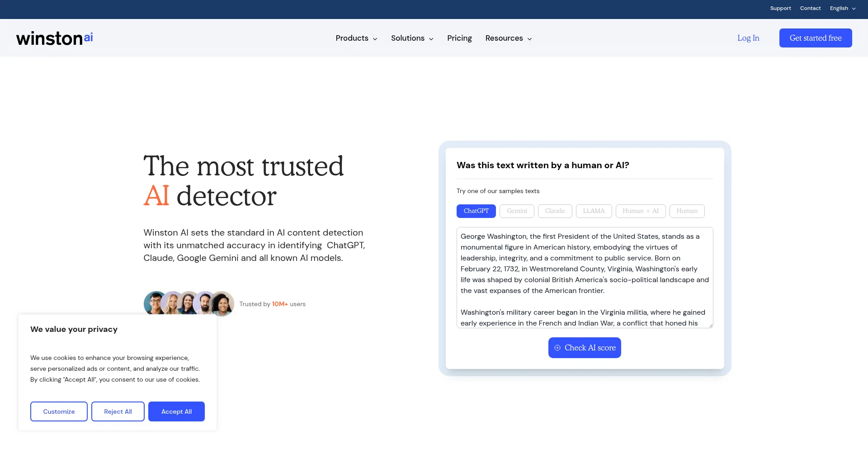Screen dimensions: 868x449
Task: Select the ChatGPT sample text
Action: tap(476, 211)
